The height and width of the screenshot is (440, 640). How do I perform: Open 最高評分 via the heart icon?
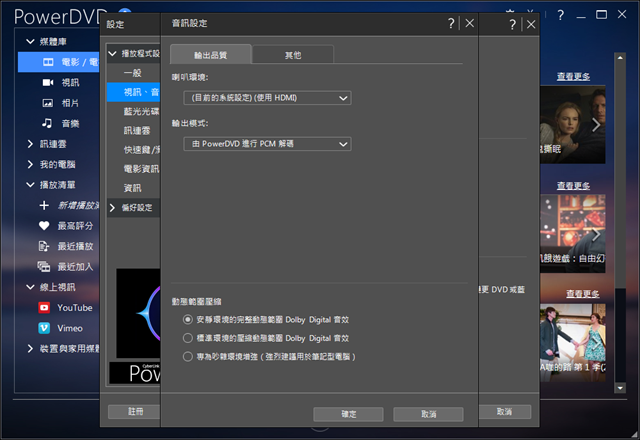44,226
